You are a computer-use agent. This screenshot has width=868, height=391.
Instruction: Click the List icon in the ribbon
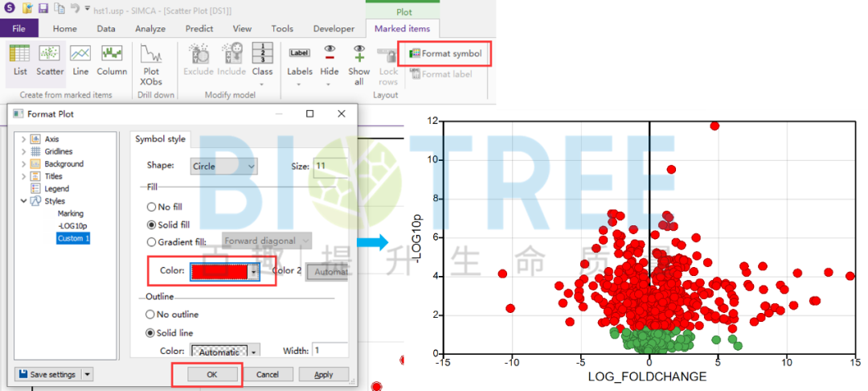click(x=20, y=61)
